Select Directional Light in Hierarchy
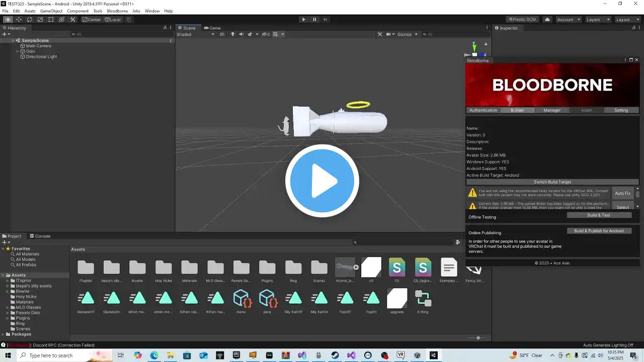The width and height of the screenshot is (644, 362). (x=41, y=57)
